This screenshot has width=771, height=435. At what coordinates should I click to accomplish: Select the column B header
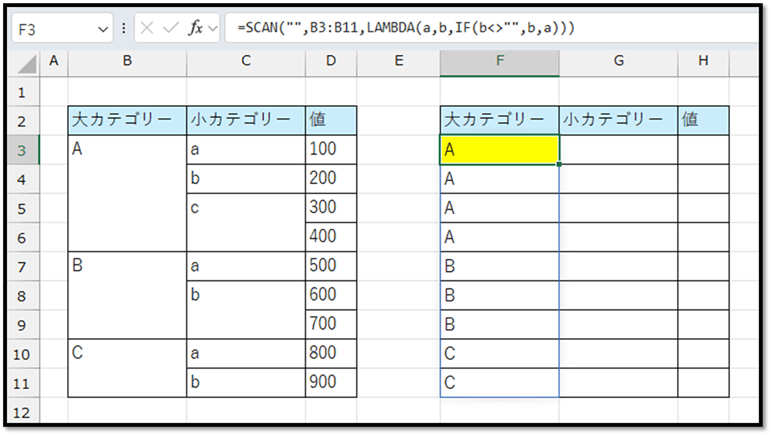[x=127, y=62]
